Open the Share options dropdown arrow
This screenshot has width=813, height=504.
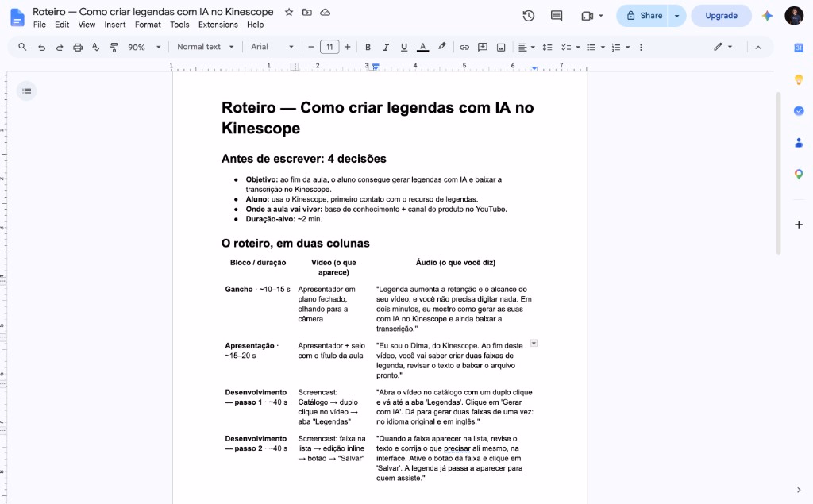click(676, 16)
